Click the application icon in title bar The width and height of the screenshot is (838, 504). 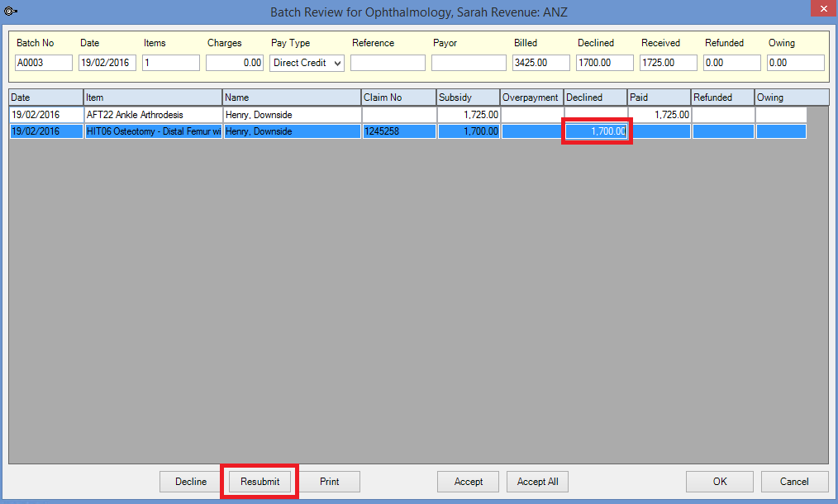[x=11, y=11]
